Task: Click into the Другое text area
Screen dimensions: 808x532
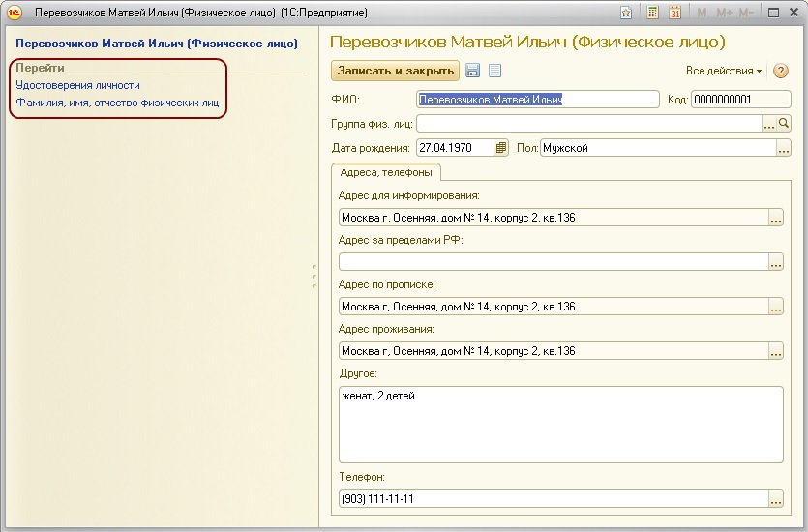Action: tap(560, 424)
